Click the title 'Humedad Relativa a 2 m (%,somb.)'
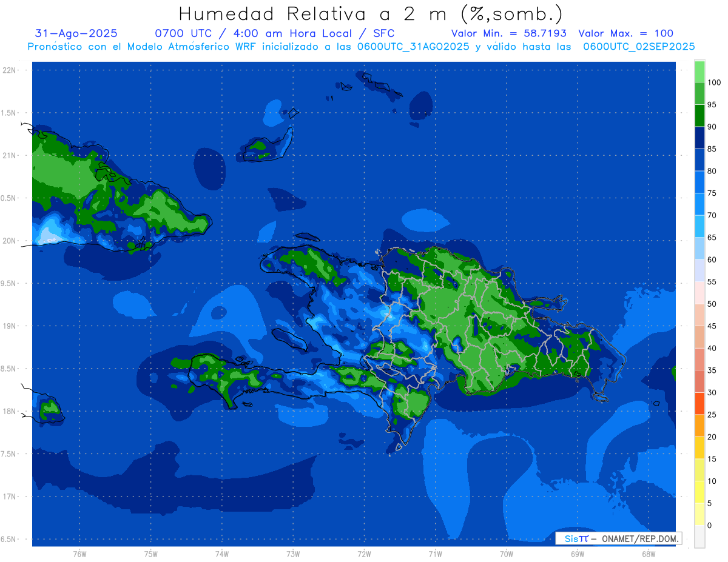728x562 pixels. click(x=371, y=14)
